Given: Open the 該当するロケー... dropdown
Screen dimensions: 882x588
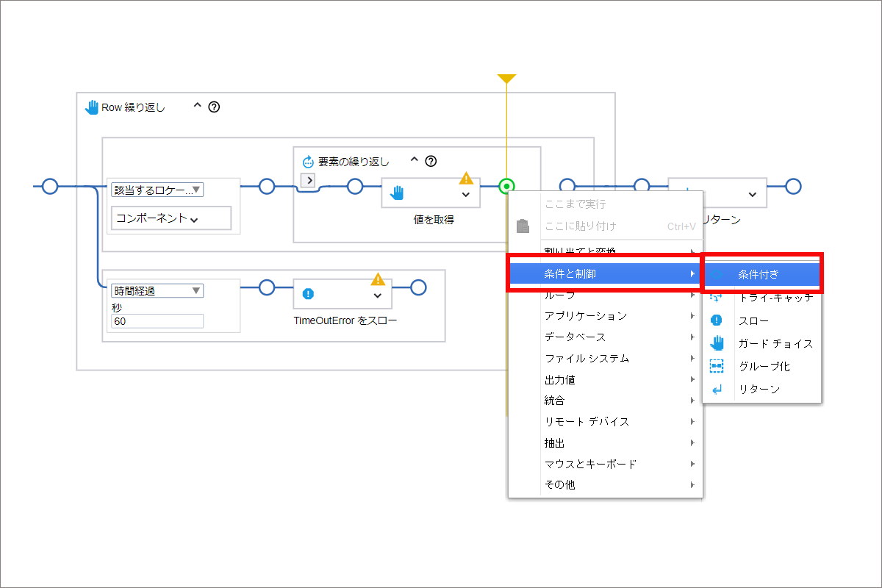Looking at the screenshot, I should [x=157, y=190].
